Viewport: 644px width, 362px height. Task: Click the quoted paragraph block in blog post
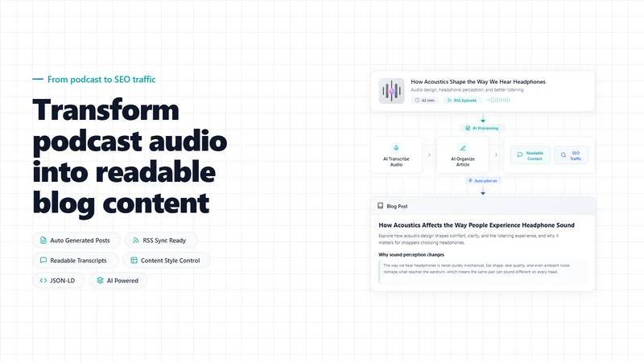483,271
